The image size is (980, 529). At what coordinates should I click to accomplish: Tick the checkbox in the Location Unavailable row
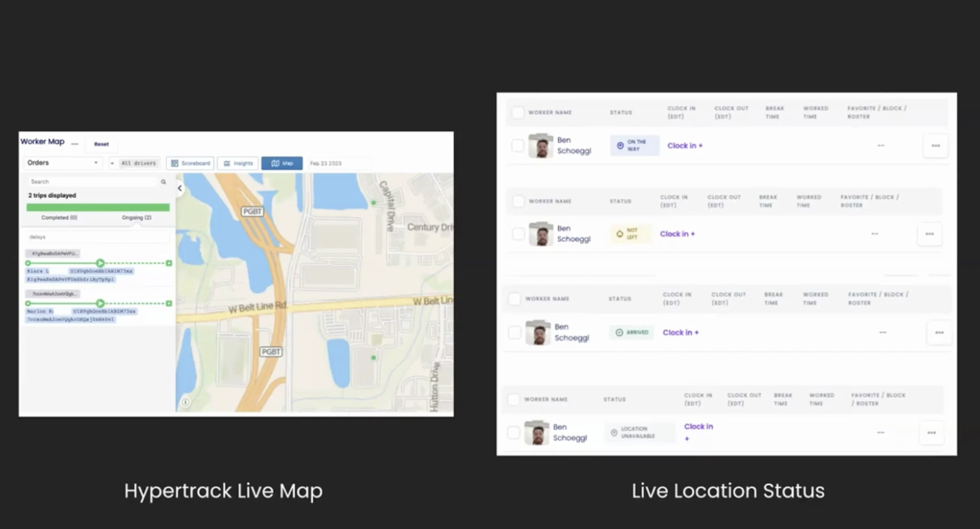pos(513,432)
